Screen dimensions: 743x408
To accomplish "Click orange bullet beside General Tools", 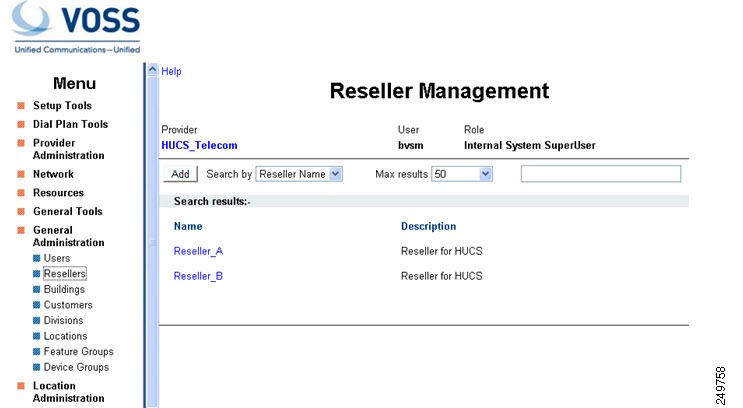I will (x=21, y=211).
